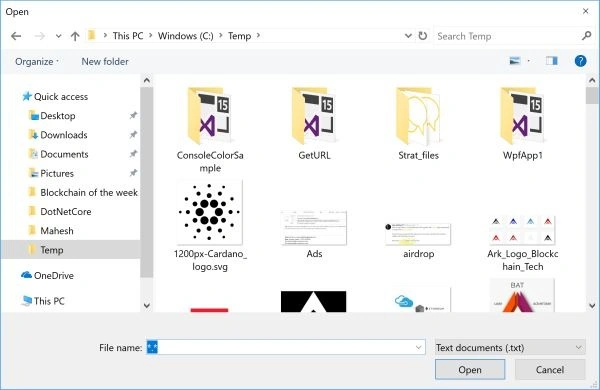Expand chevron after Temp in address bar

click(x=258, y=36)
